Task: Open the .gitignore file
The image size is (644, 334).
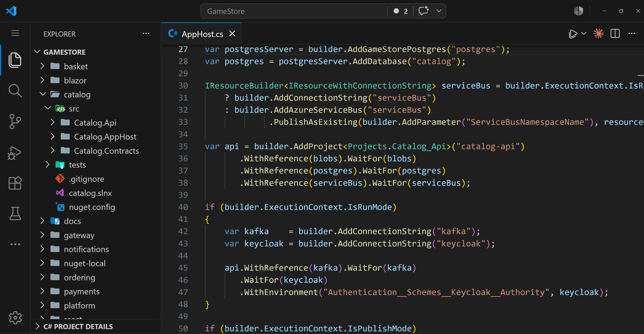Action: 95,179
